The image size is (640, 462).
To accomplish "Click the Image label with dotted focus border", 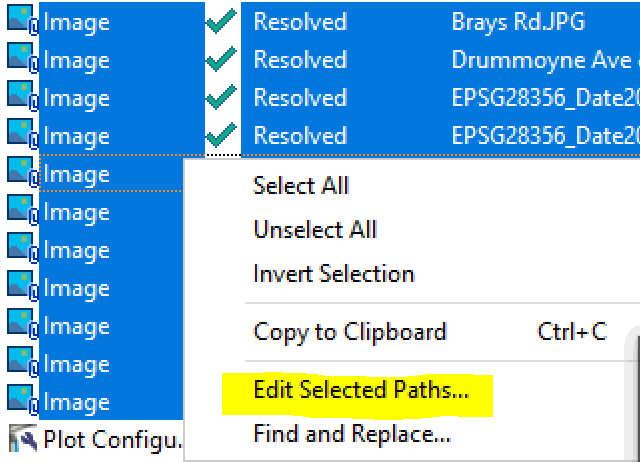I will [77, 174].
